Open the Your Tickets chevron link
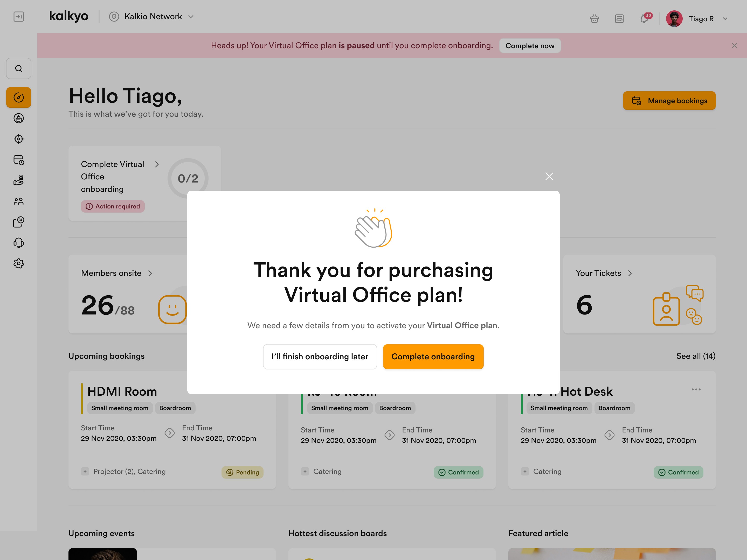Image resolution: width=747 pixels, height=560 pixels. point(630,273)
